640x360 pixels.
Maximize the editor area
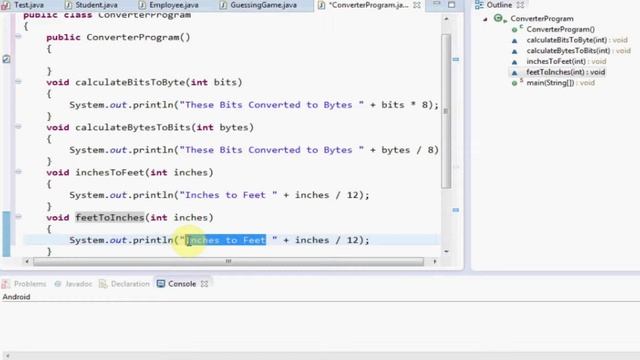pos(451,4)
